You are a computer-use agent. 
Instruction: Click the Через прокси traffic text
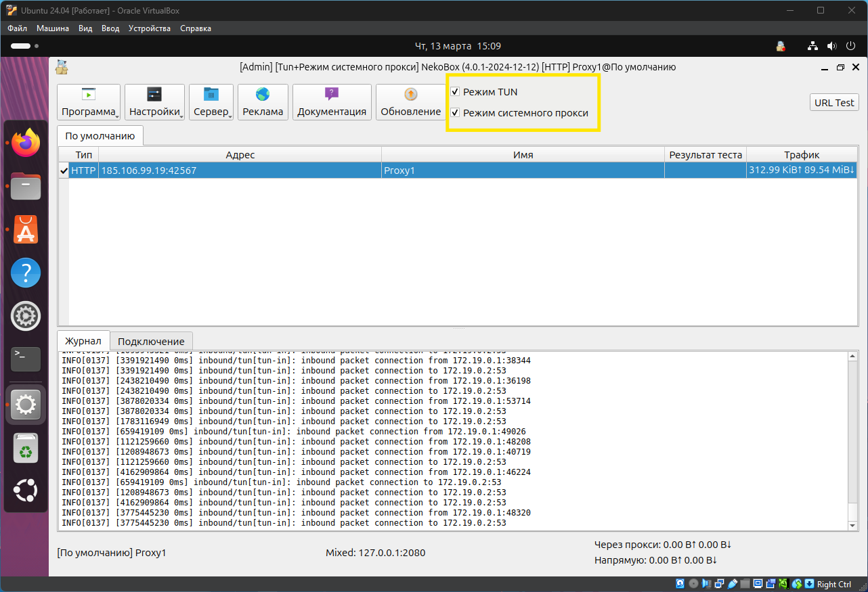click(x=664, y=545)
